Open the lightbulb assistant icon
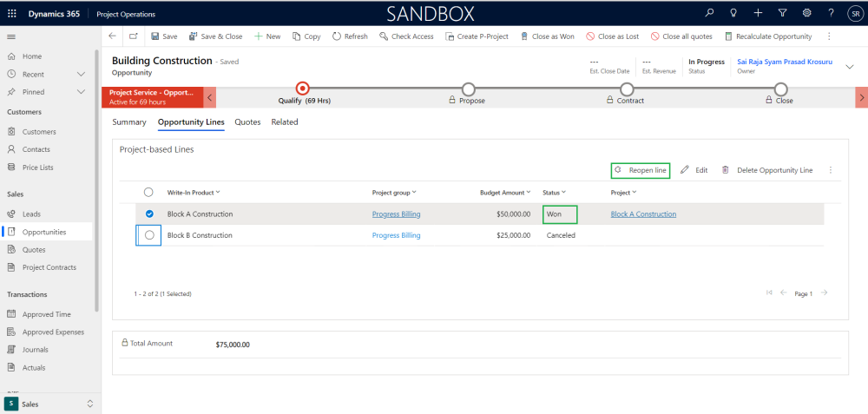 click(x=734, y=13)
